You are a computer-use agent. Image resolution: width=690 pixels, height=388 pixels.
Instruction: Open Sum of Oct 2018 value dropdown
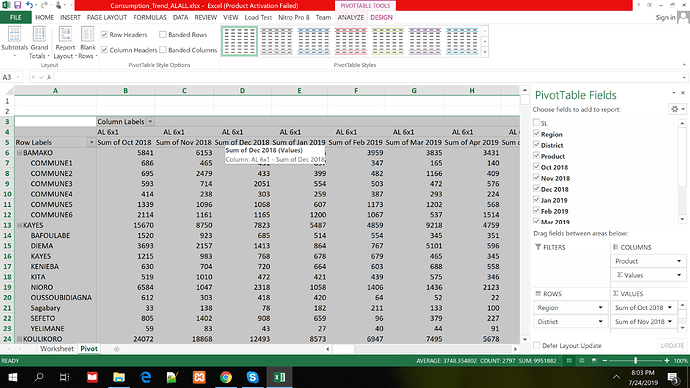[670, 307]
